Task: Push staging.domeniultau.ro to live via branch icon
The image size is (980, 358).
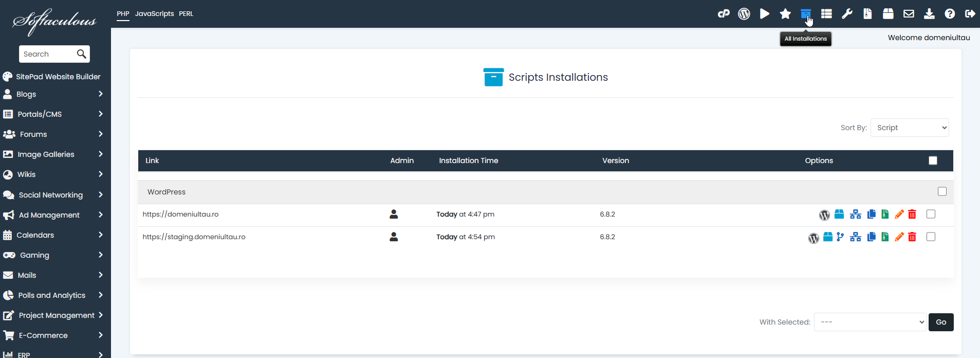Action: click(x=840, y=237)
